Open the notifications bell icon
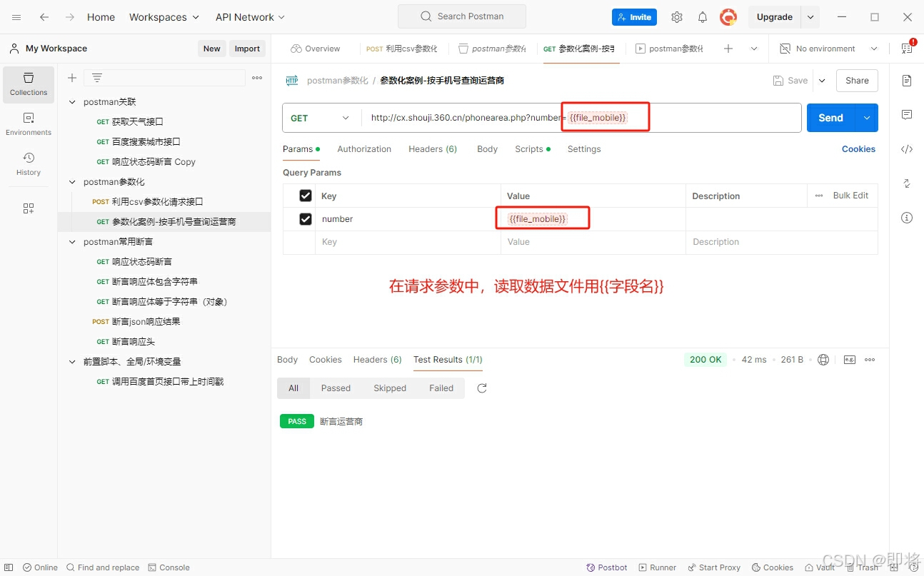 click(x=703, y=17)
